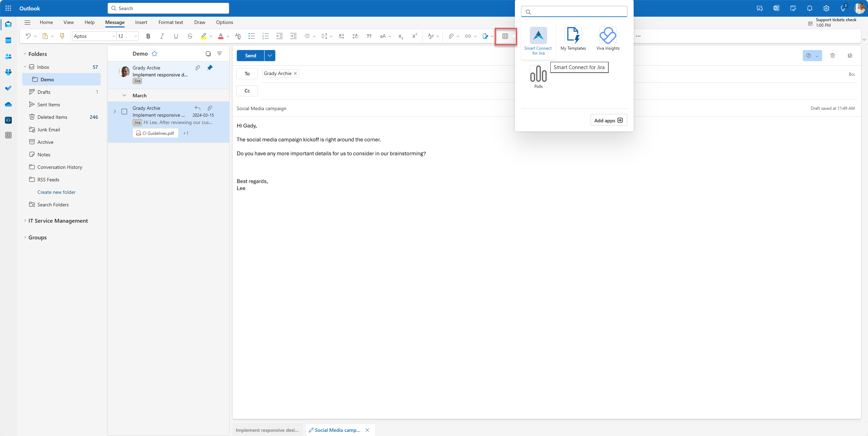868x436 pixels.
Task: Click the insert link icon
Action: [x=468, y=36]
